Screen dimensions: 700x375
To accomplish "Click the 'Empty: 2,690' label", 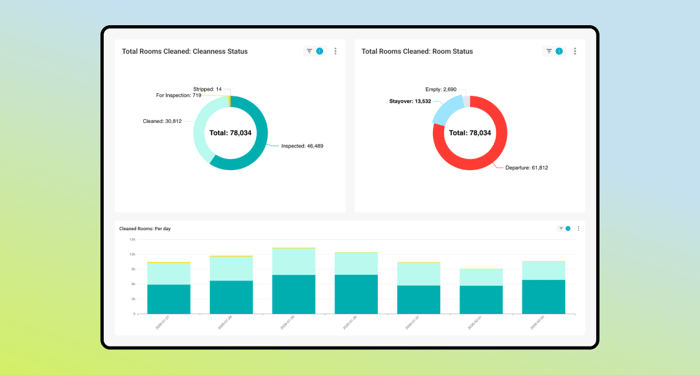I will pos(441,89).
